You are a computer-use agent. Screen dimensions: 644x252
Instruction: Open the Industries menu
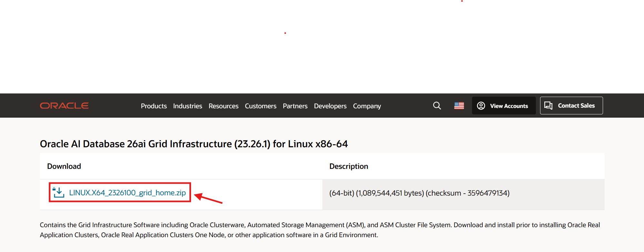click(187, 106)
